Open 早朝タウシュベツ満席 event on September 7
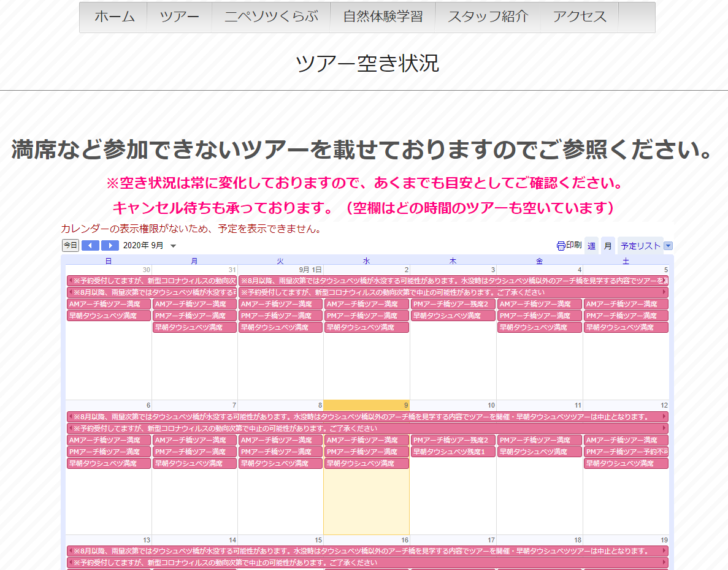The image size is (728, 570). (x=194, y=463)
